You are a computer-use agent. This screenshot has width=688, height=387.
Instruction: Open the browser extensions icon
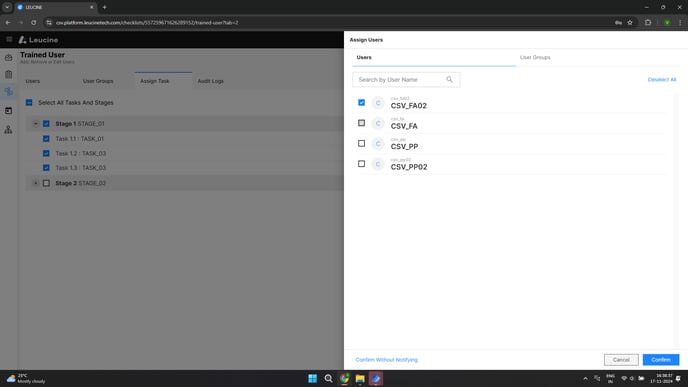648,22
